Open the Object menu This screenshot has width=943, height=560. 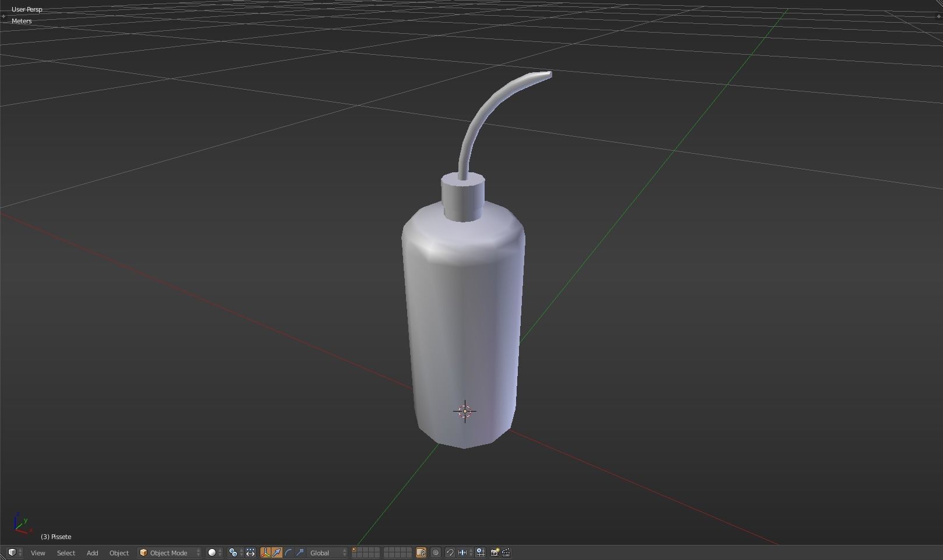(119, 553)
